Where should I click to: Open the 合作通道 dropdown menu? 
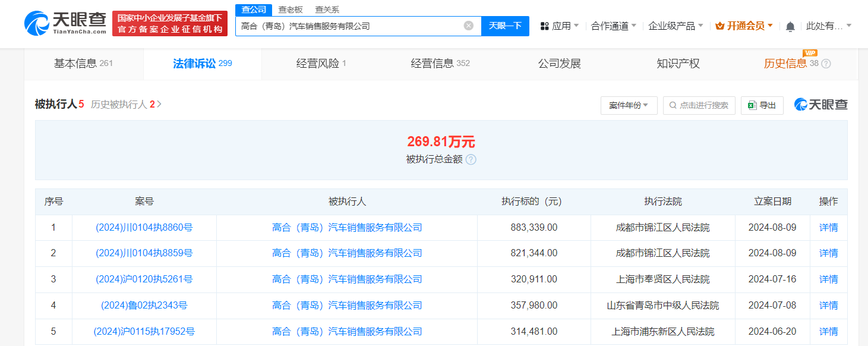coord(610,25)
